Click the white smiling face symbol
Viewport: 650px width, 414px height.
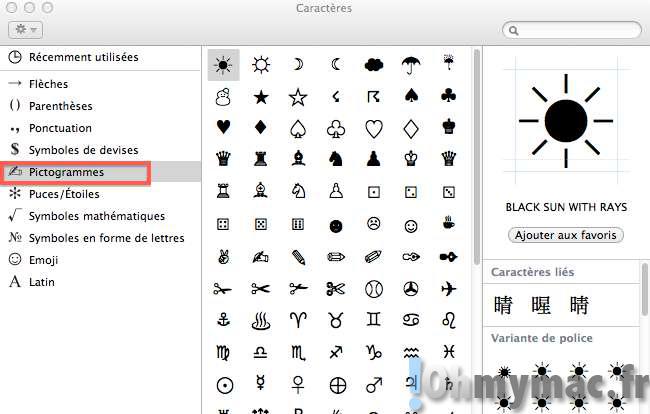tap(411, 224)
